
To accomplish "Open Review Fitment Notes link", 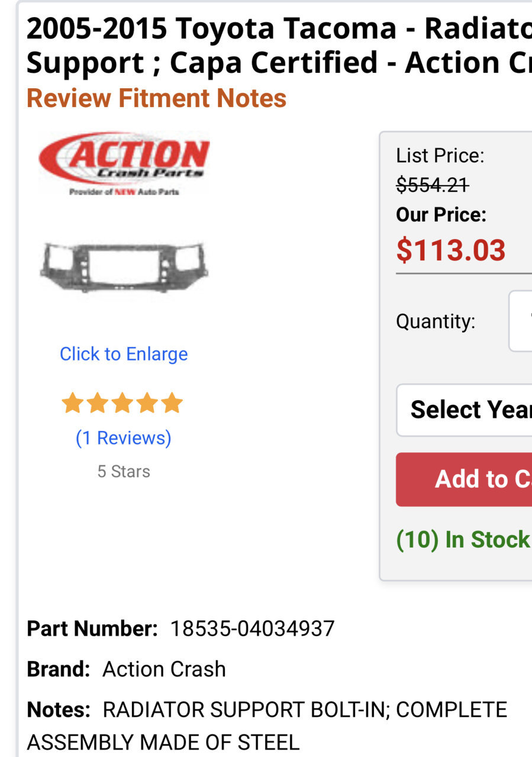I will (156, 98).
